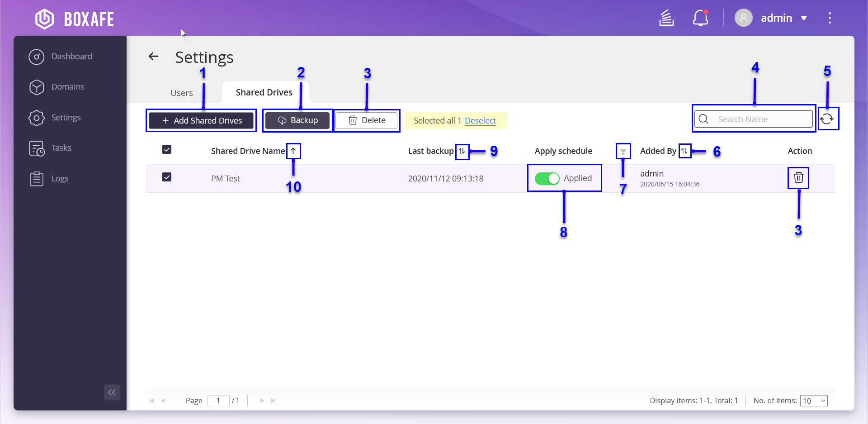Collapse the sidebar with double-chevron icon
Viewport: 868px width, 424px height.
click(x=112, y=392)
